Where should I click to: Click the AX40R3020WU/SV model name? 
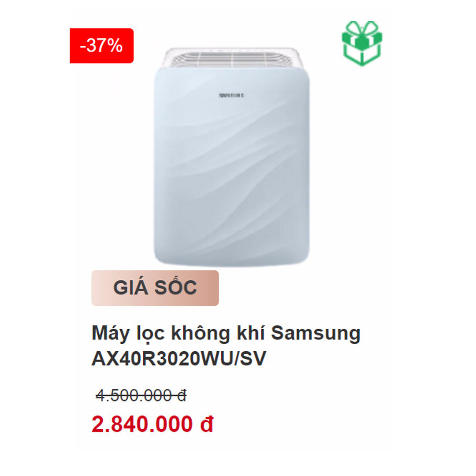[x=179, y=358]
